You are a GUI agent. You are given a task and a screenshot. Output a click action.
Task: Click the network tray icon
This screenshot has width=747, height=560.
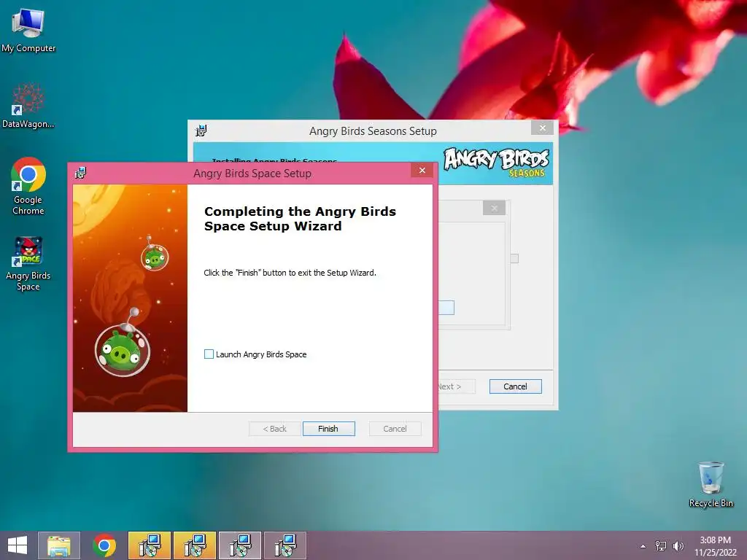click(661, 545)
